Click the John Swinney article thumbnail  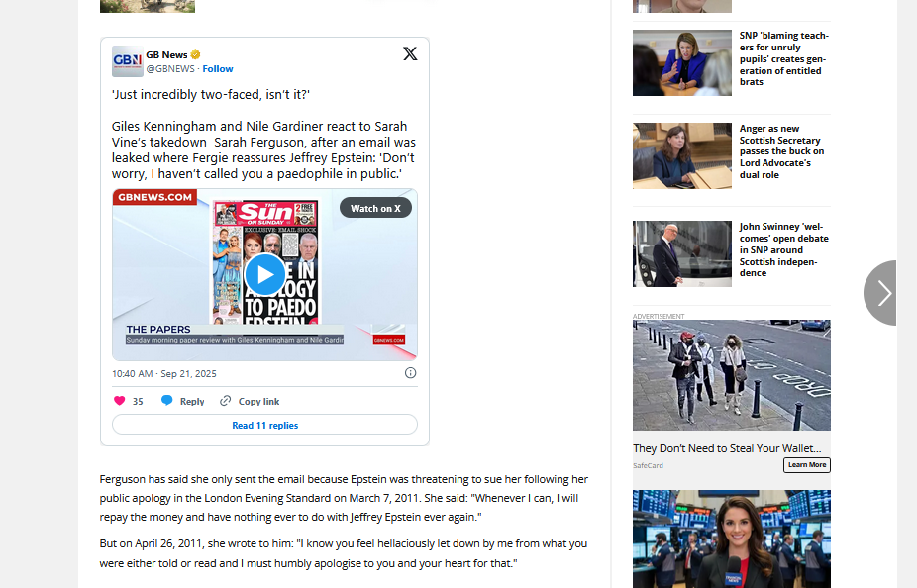pyautogui.click(x=681, y=253)
